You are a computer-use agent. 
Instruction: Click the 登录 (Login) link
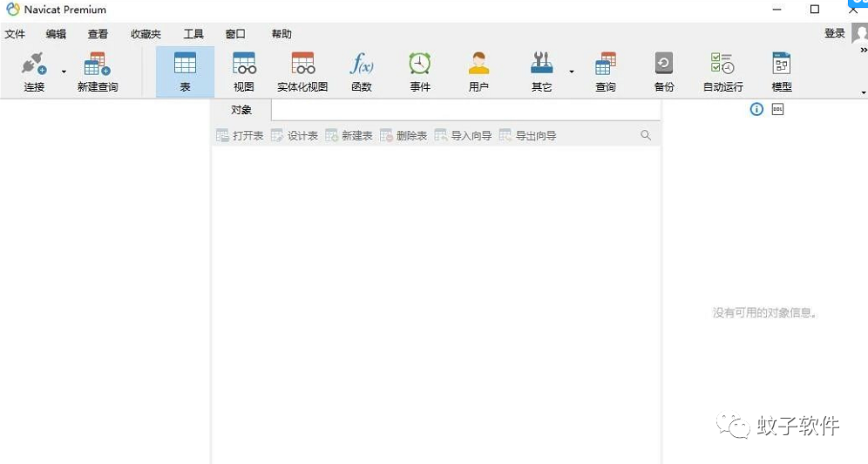click(835, 33)
